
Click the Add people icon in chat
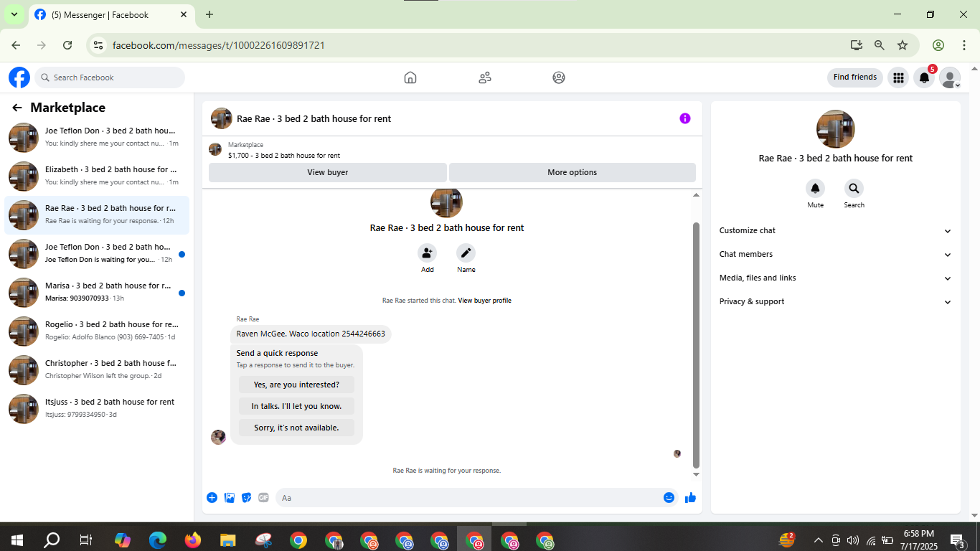coord(428,253)
